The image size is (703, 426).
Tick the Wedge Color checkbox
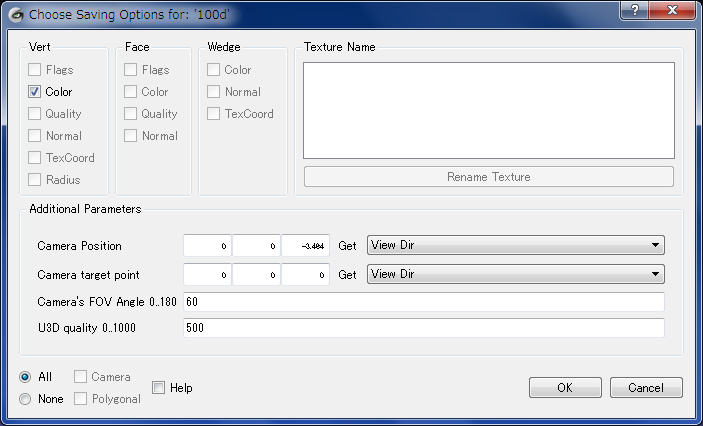pos(213,70)
